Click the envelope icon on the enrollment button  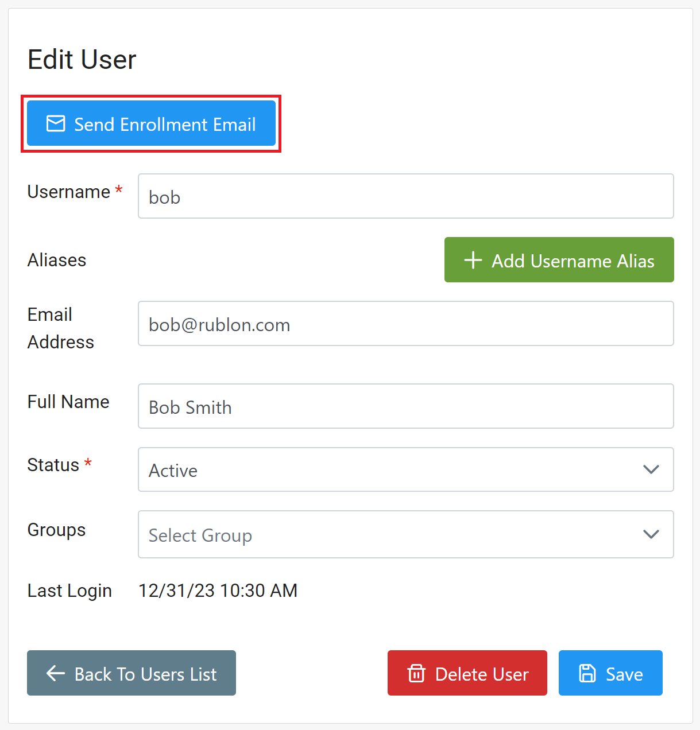(x=56, y=124)
